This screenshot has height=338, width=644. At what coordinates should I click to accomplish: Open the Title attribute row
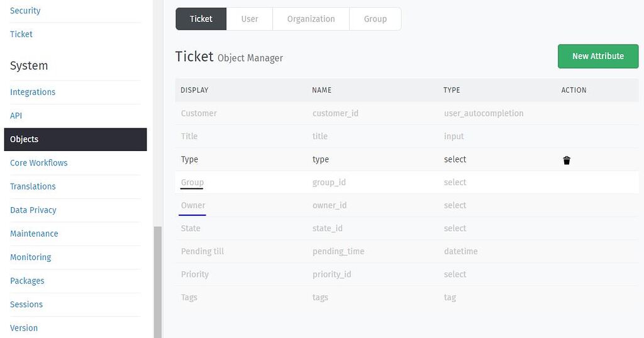[x=407, y=137]
